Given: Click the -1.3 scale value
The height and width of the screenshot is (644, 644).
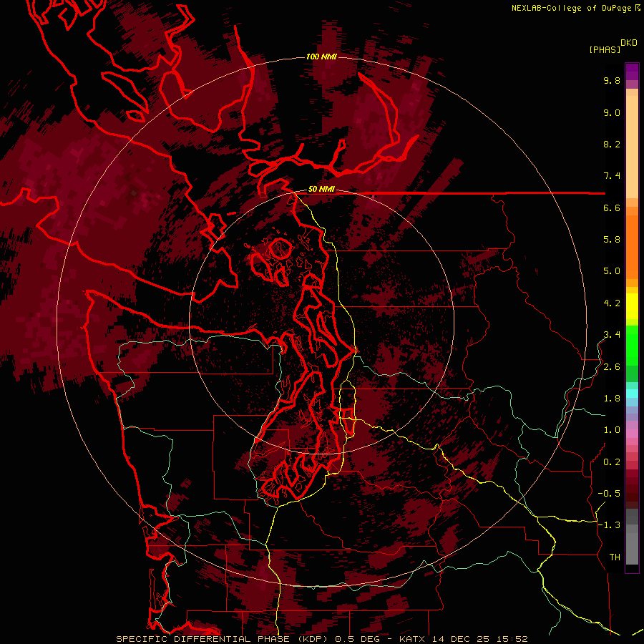Looking at the screenshot, I should [x=609, y=525].
